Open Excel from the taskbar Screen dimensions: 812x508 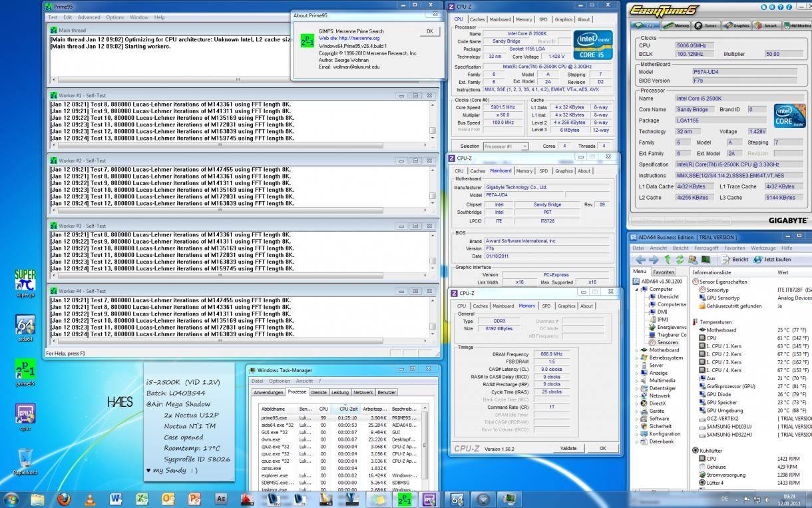point(142,498)
